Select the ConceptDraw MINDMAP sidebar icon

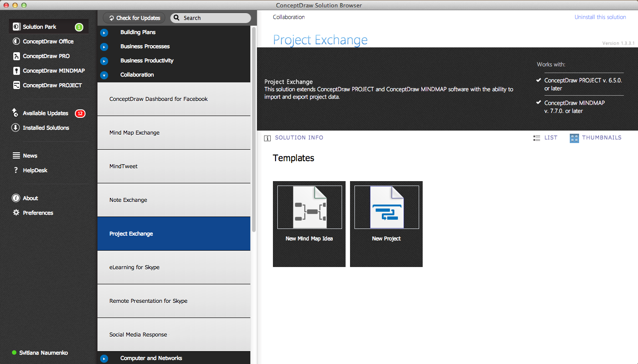tap(16, 71)
